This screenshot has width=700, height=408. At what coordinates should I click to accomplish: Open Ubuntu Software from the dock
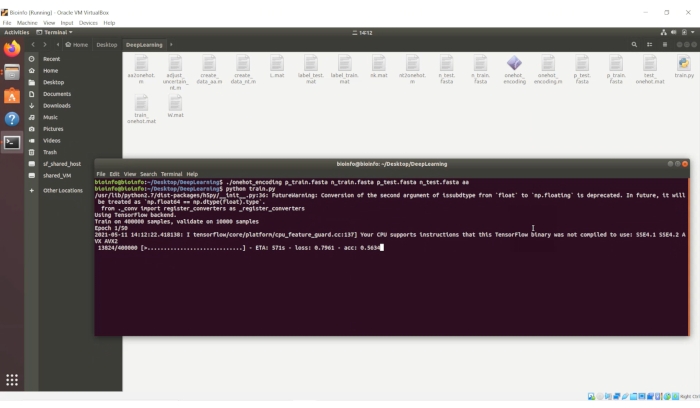click(x=12, y=96)
